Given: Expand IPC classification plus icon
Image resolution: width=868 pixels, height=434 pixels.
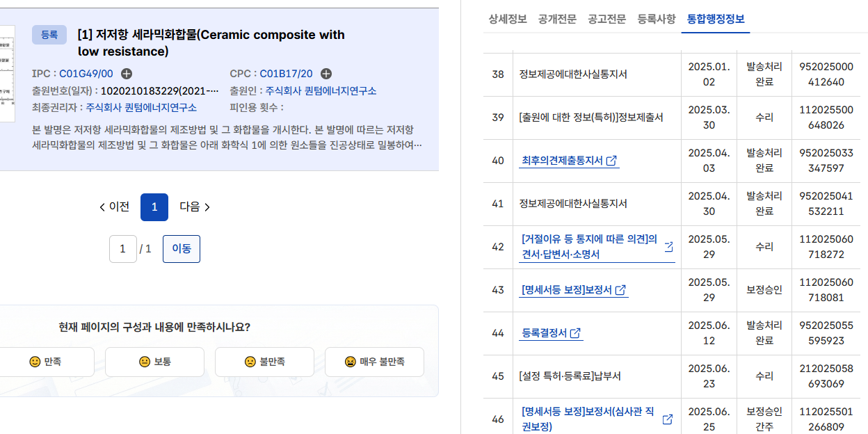Looking at the screenshot, I should [127, 74].
